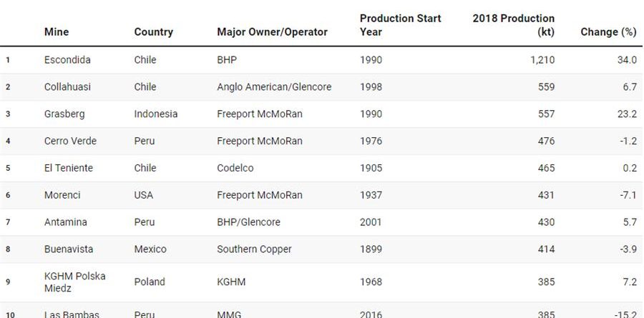Select the Morenci mine cell
The width and height of the screenshot is (644, 318).
pos(61,196)
